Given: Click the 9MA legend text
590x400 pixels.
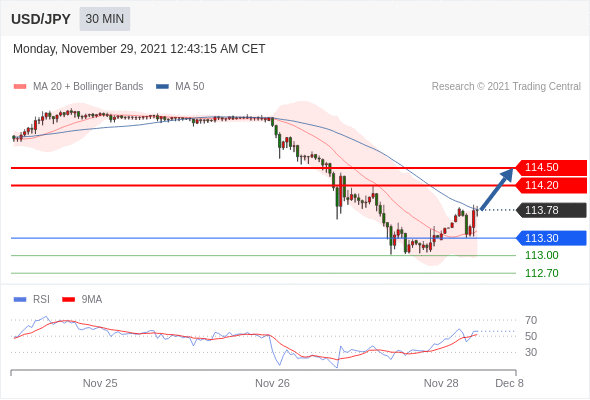Looking at the screenshot, I should [x=92, y=300].
